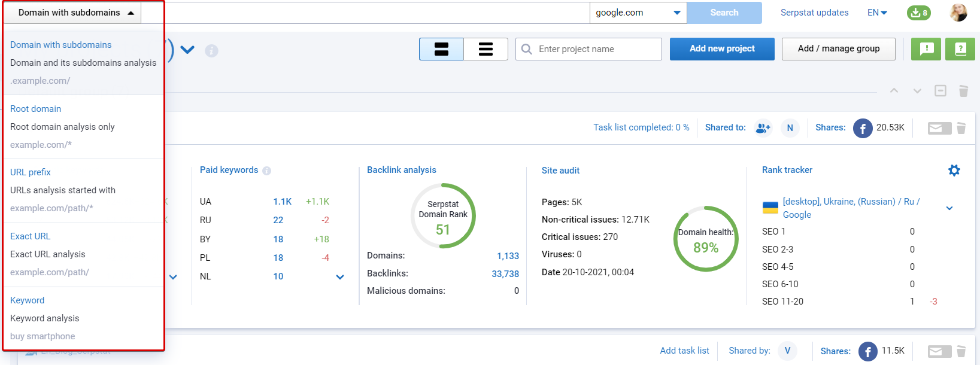Click the green downloads badge showing 8

pos(918,13)
